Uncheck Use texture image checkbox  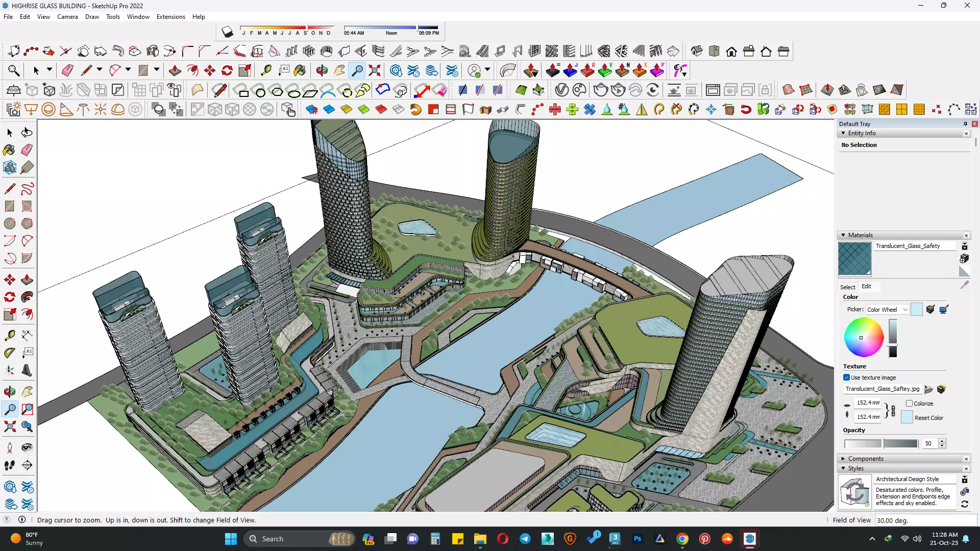click(x=846, y=378)
